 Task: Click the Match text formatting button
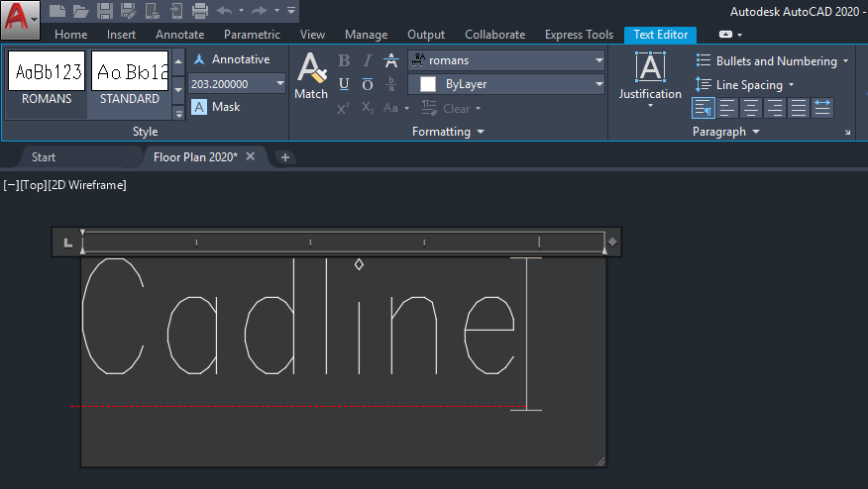pyautogui.click(x=311, y=76)
